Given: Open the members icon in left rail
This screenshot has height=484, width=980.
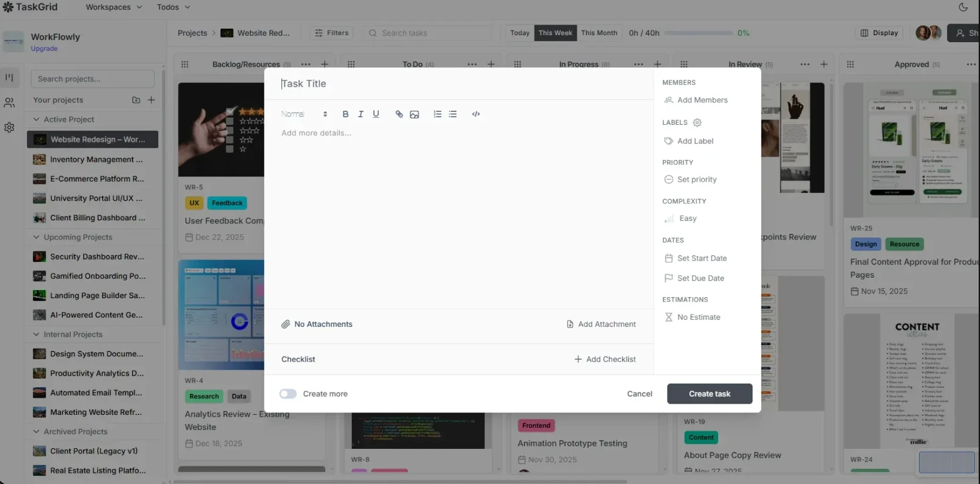Looking at the screenshot, I should click(x=9, y=103).
